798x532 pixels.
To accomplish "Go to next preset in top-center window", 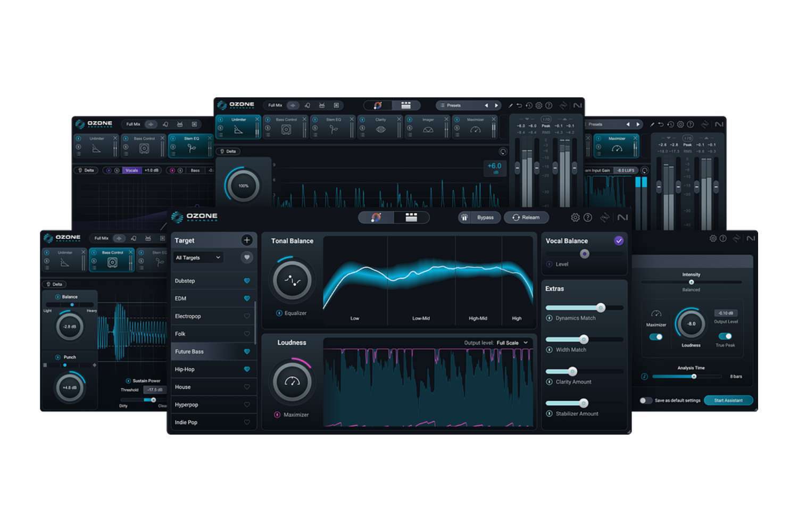I will pyautogui.click(x=496, y=105).
